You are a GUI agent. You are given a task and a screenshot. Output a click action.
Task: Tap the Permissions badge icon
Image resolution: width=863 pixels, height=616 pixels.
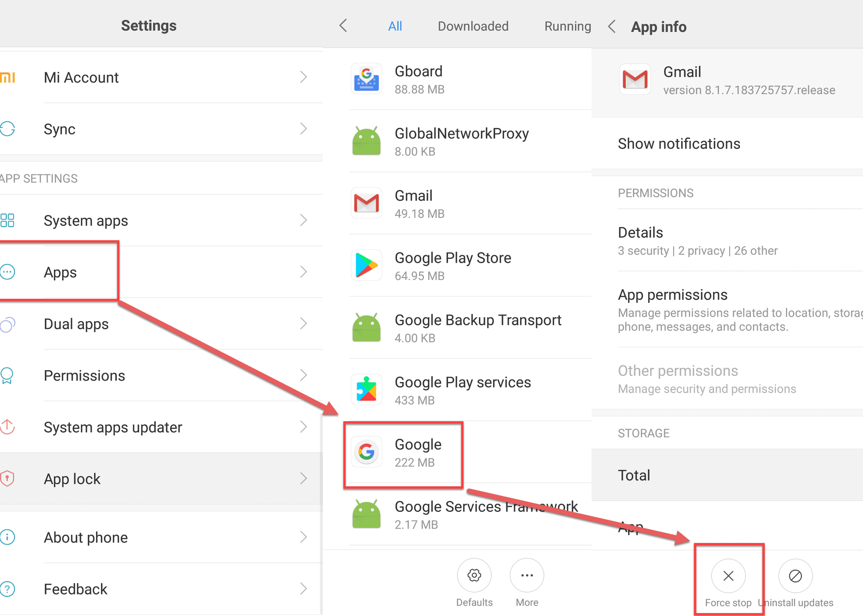click(x=7, y=376)
